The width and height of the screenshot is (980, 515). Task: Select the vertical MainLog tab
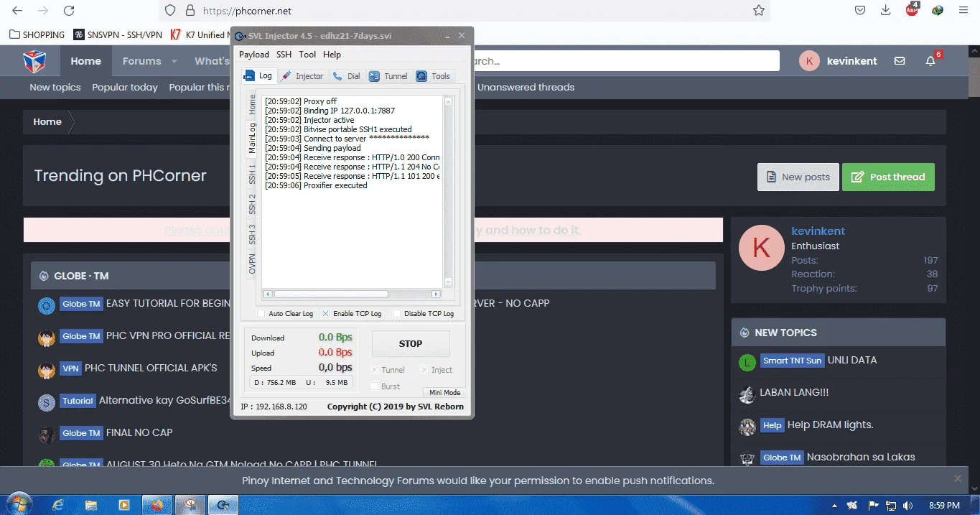[252, 139]
